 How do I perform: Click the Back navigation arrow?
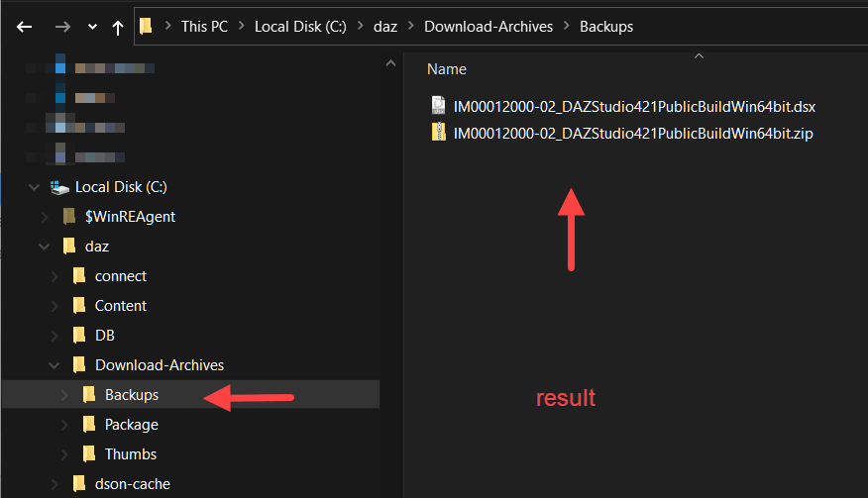pos(25,27)
